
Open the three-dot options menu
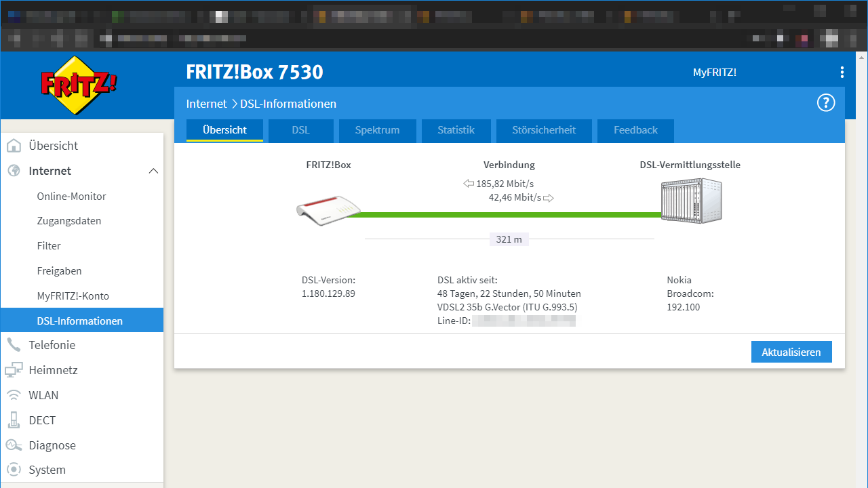coord(842,73)
